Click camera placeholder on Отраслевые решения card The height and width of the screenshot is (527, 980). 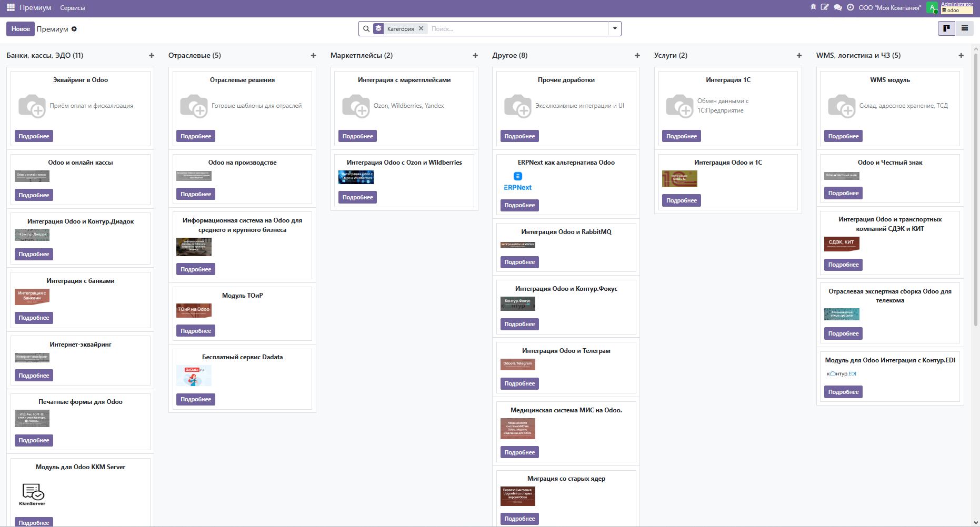coord(194,106)
